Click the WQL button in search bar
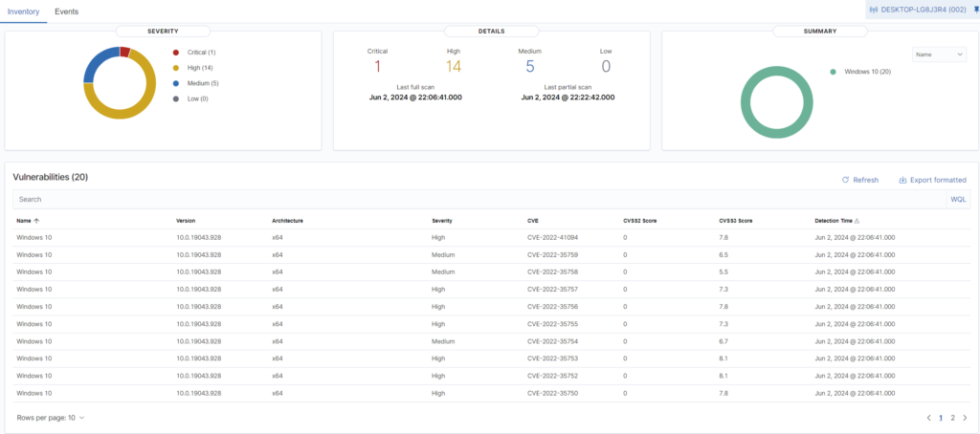The width and height of the screenshot is (980, 434). point(958,199)
